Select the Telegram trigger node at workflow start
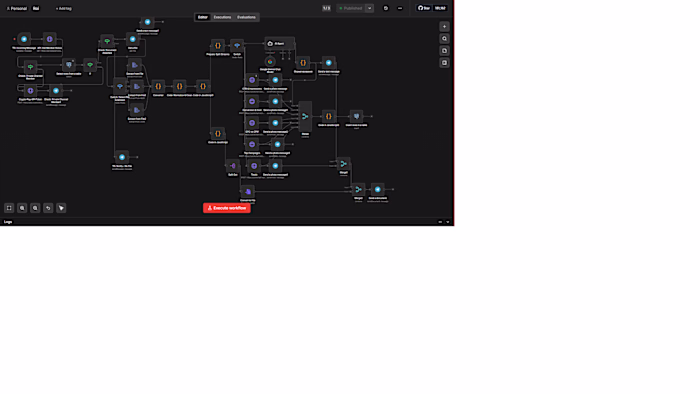Image resolution: width=700 pixels, height=394 pixels. coord(24,39)
